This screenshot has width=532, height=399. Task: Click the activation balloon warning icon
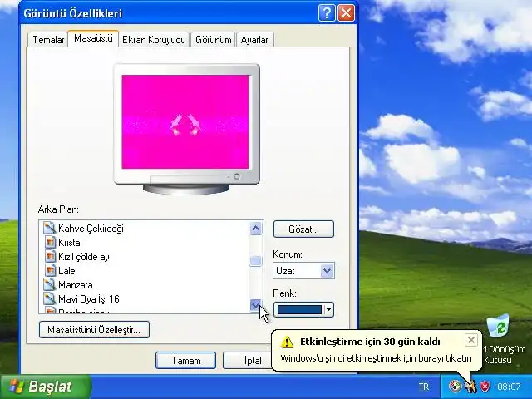(287, 342)
